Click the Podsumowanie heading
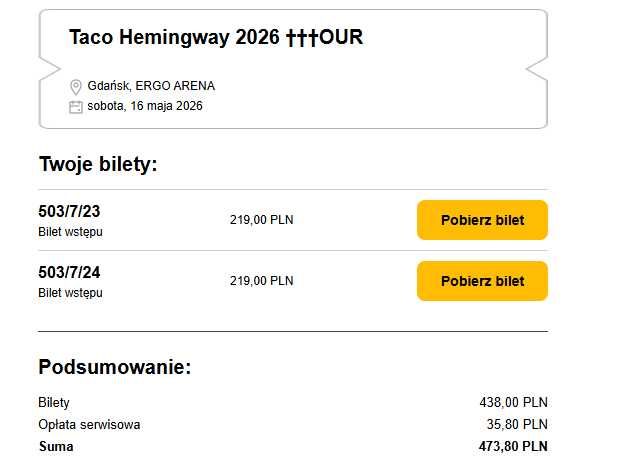Image resolution: width=621 pixels, height=471 pixels. tap(114, 366)
